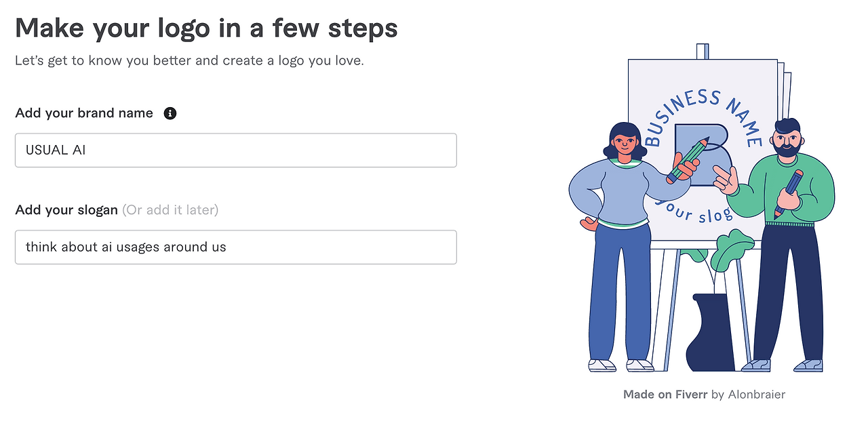Image resolution: width=868 pixels, height=423 pixels.
Task: Click the 'Make your logo in a few steps' heading
Action: [206, 28]
